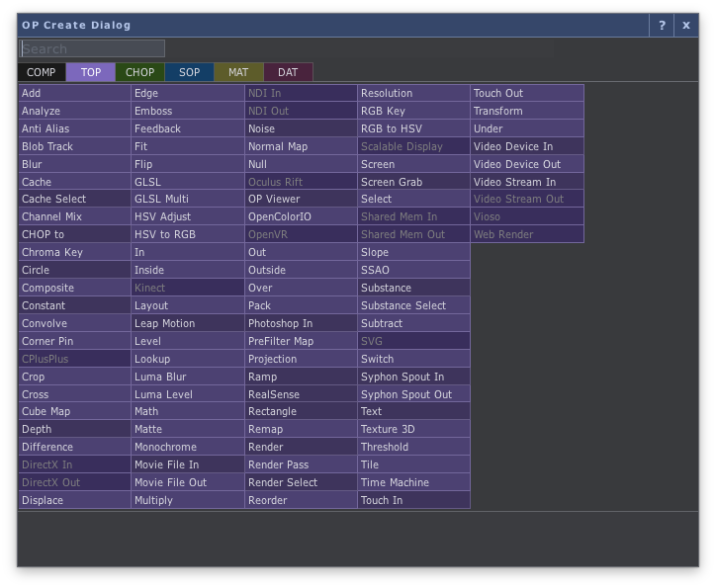Pick the RealSense operator
716x588 pixels.
point(301,394)
